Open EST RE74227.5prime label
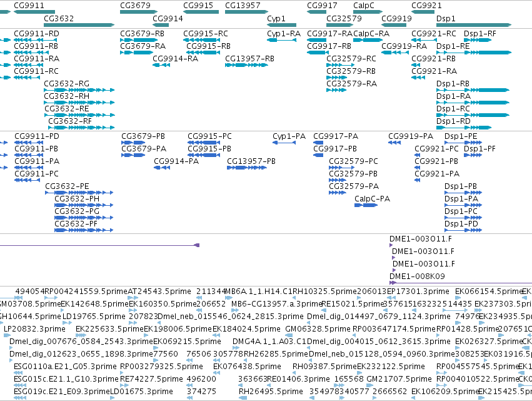The image size is (532, 401). [152, 378]
